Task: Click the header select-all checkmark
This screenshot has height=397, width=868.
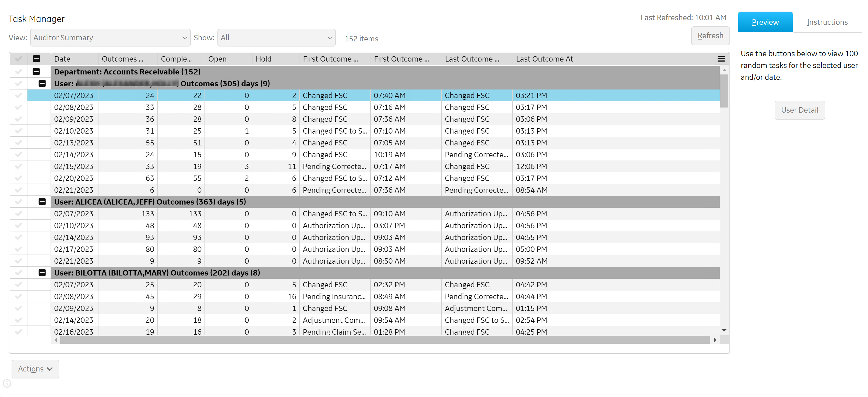Action: [18, 59]
